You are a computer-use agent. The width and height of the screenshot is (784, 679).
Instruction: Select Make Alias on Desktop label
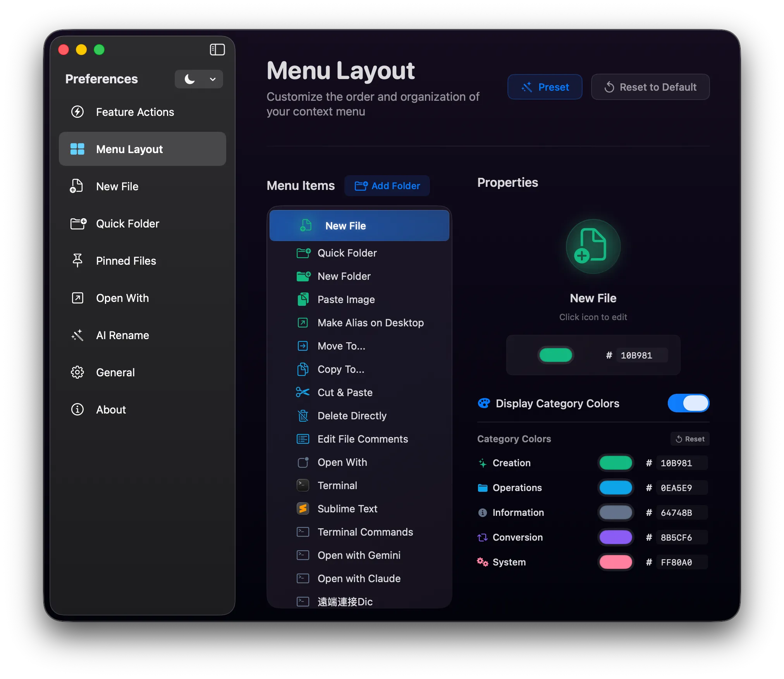(x=371, y=322)
